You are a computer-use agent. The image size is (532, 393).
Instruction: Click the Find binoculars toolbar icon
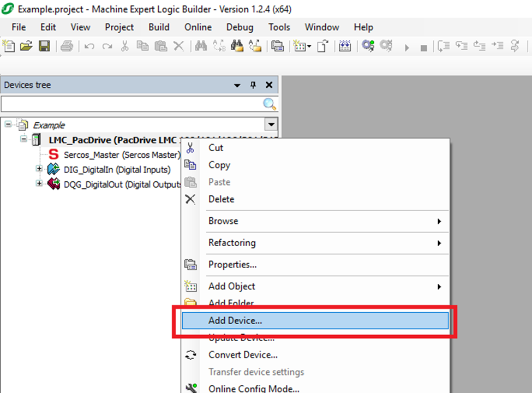tap(201, 46)
